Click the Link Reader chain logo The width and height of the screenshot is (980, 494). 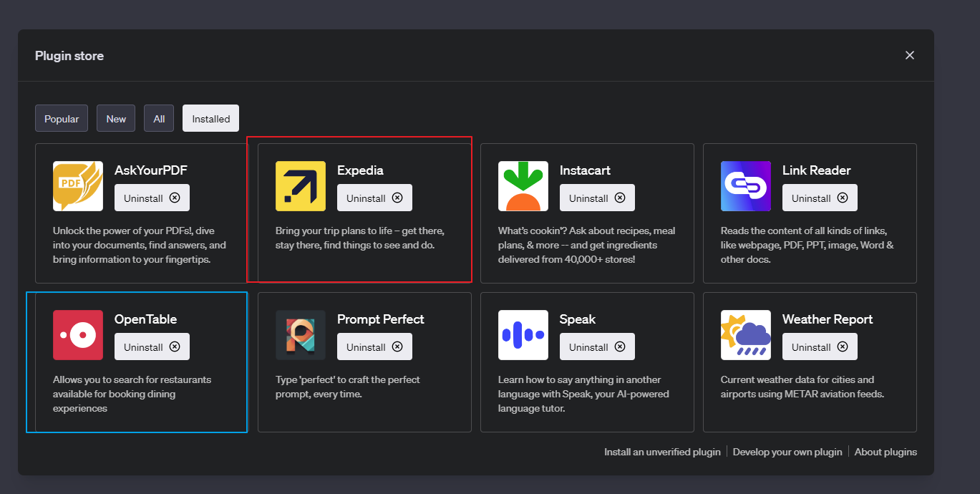pyautogui.click(x=746, y=186)
